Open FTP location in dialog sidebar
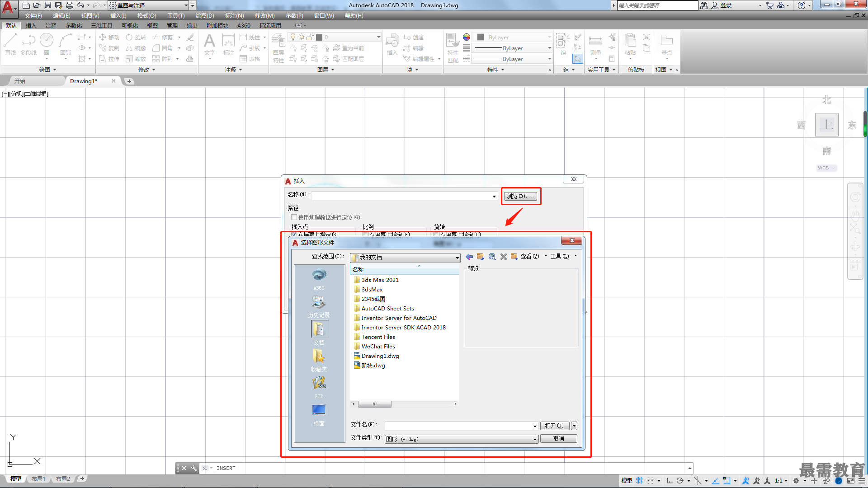This screenshot has width=868, height=488. click(319, 388)
